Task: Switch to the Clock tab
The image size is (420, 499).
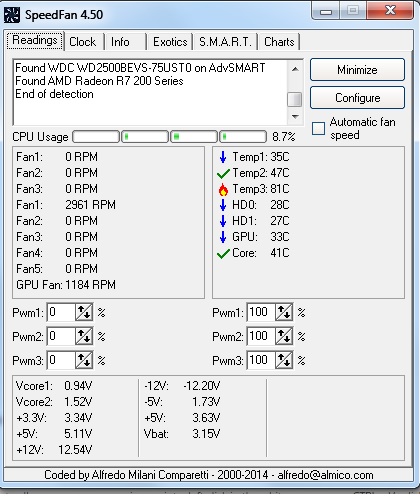Action: [82, 42]
